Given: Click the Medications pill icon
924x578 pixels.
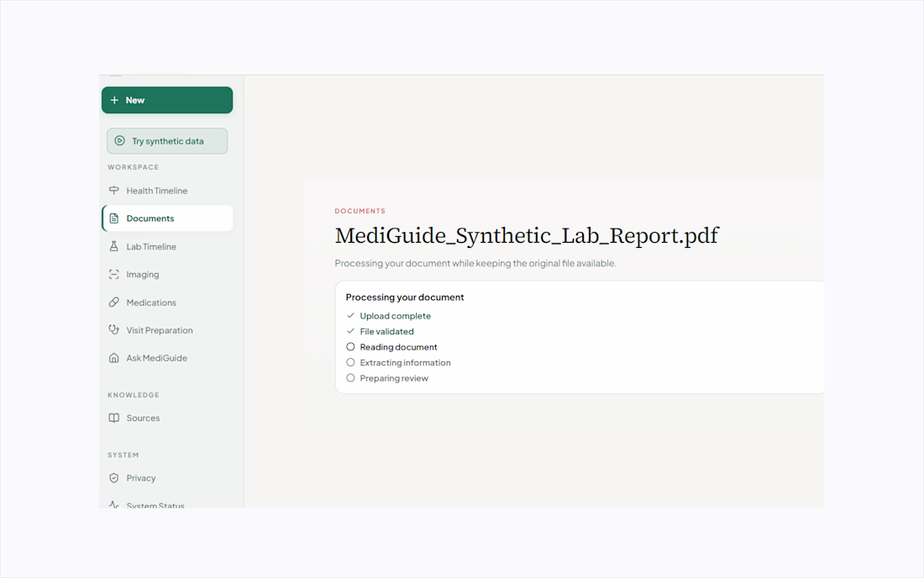Looking at the screenshot, I should coord(113,302).
